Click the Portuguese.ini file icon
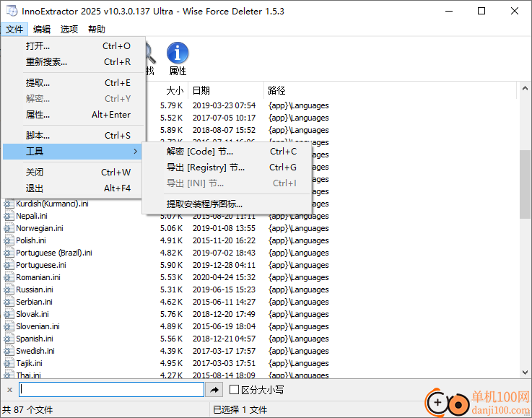This screenshot has height=418, width=532. [x=8, y=265]
